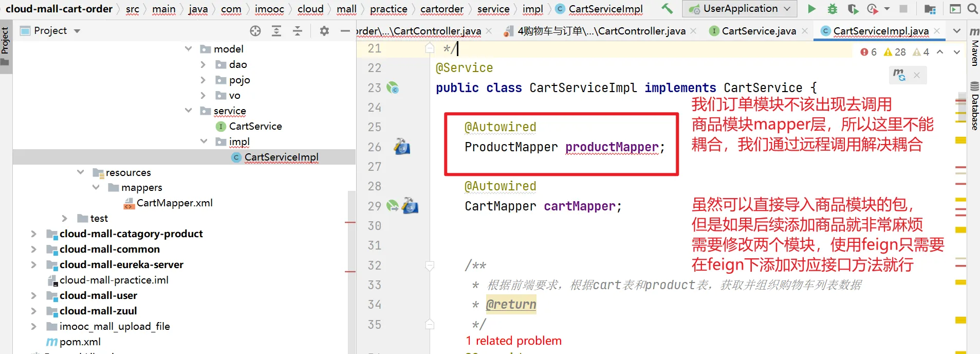The image size is (980, 354).
Task: Click the productMapper field name
Action: click(612, 147)
